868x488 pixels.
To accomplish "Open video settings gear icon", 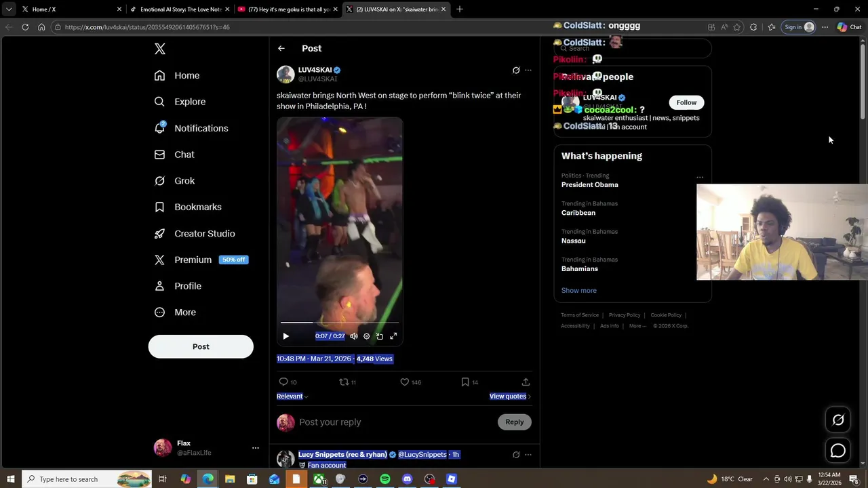I will coord(366,336).
